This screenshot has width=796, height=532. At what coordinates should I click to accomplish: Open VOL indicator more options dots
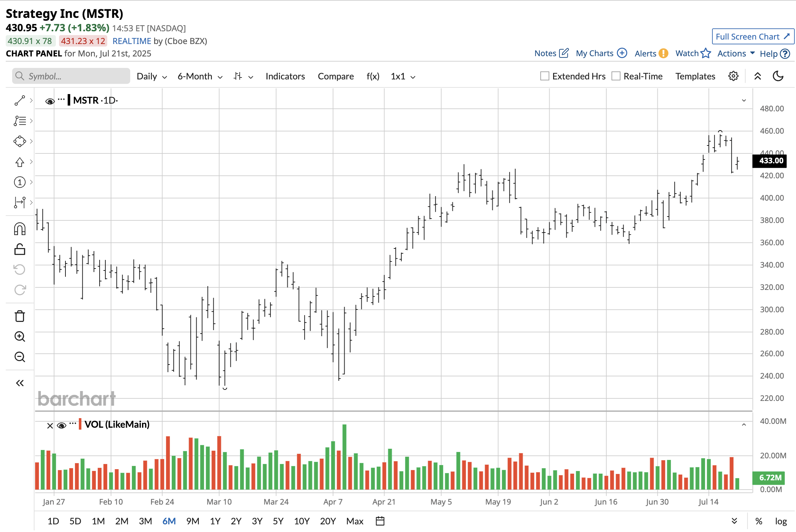pyautogui.click(x=73, y=424)
